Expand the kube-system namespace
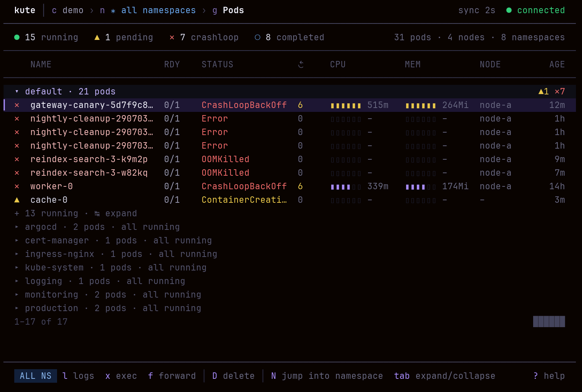 [x=17, y=268]
